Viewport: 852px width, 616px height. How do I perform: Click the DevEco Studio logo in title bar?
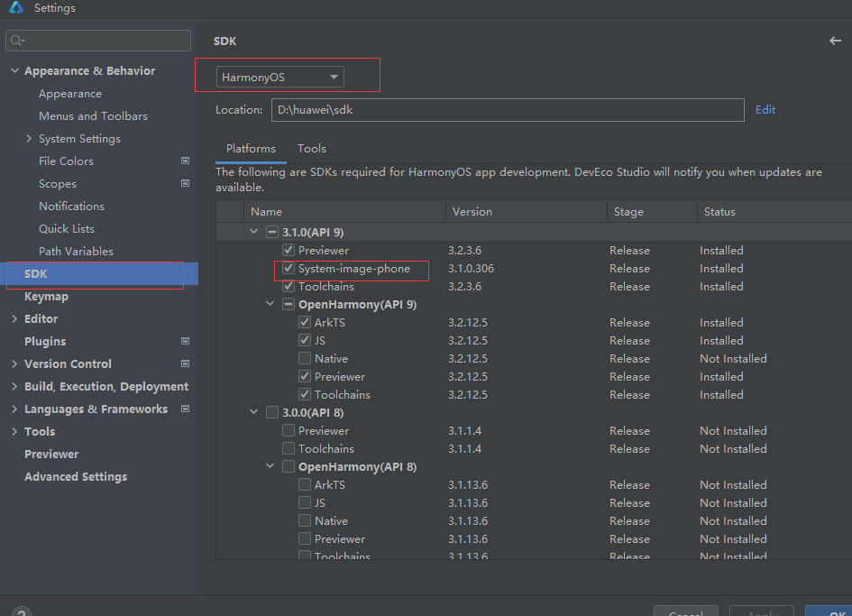pyautogui.click(x=14, y=8)
